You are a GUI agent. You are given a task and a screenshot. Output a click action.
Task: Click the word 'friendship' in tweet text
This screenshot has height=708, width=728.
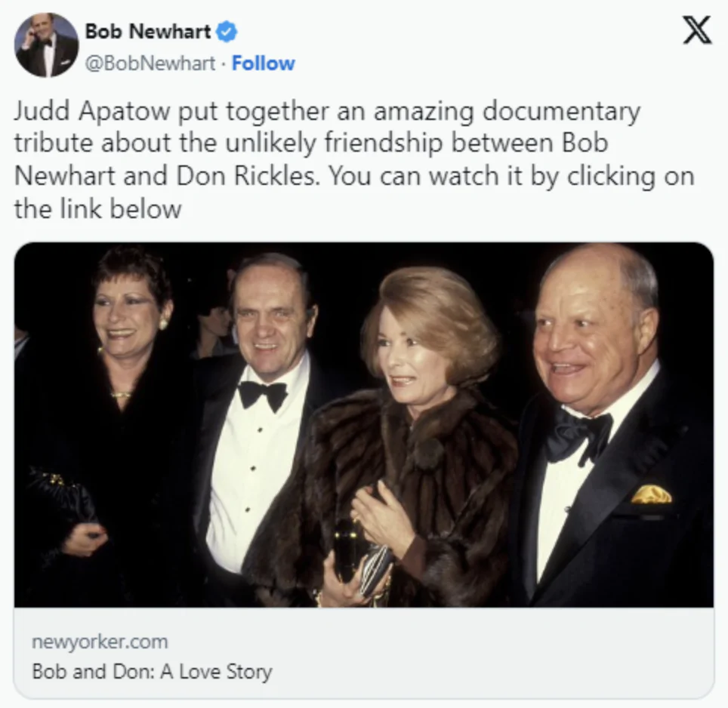(383, 143)
